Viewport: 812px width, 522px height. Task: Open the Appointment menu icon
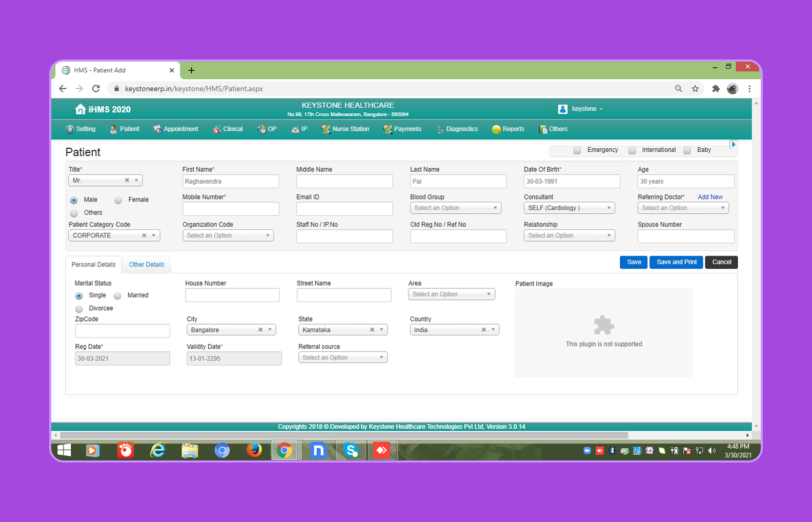157,129
